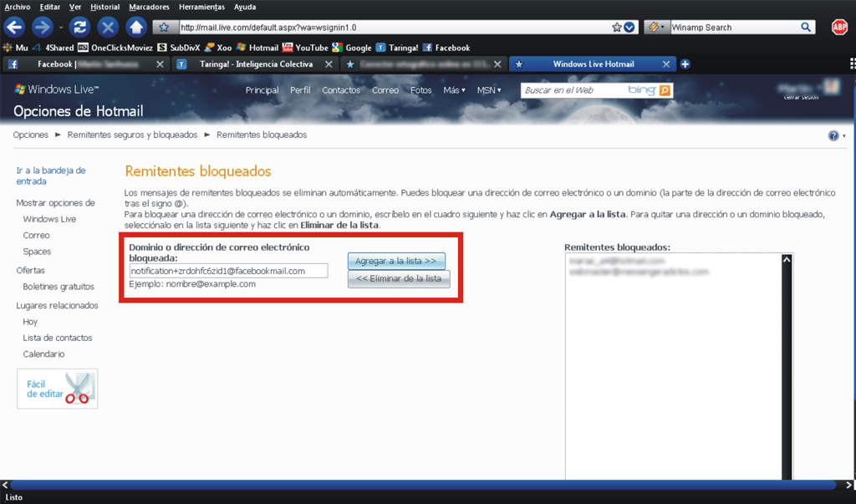Go to Remitentes seguros y bloqueados breadcrumb

[133, 135]
